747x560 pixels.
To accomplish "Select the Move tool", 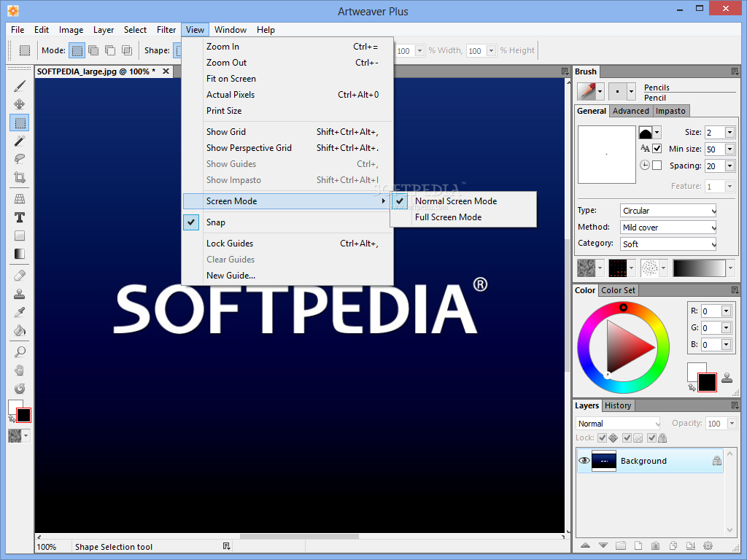I will [x=20, y=104].
